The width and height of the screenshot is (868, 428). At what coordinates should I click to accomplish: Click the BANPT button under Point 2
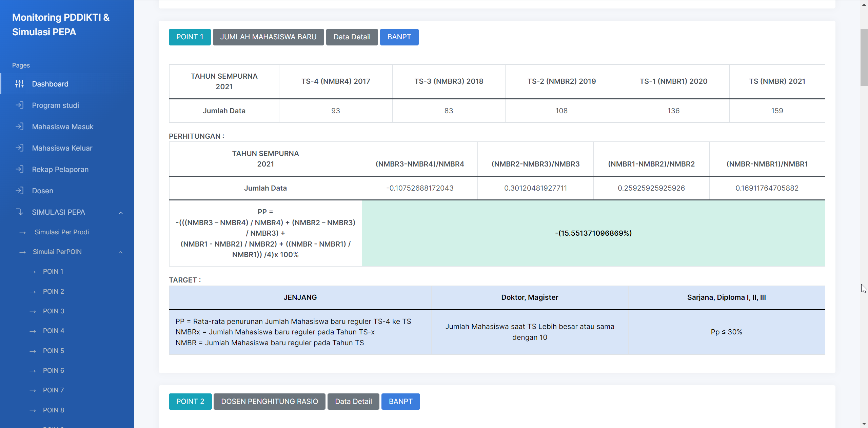[400, 402]
